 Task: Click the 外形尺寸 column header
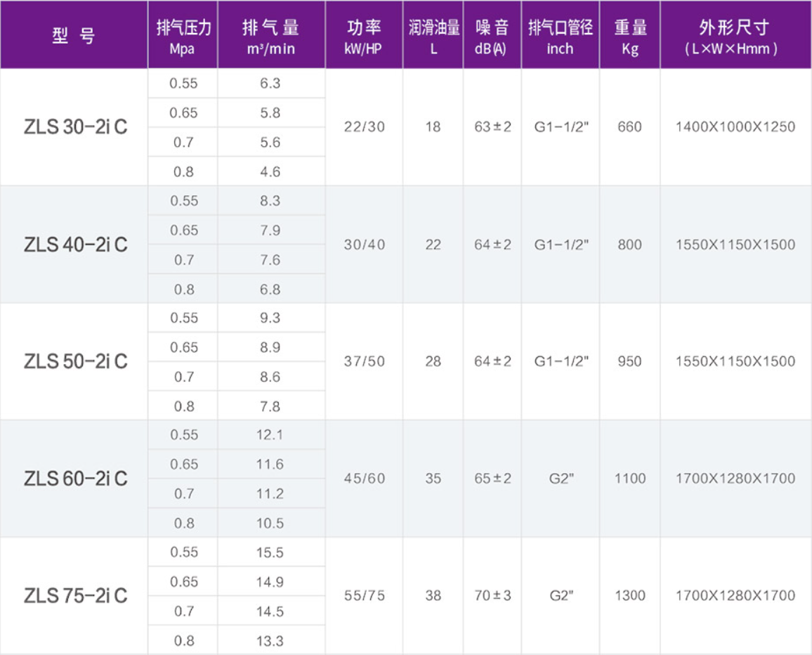pos(735,36)
